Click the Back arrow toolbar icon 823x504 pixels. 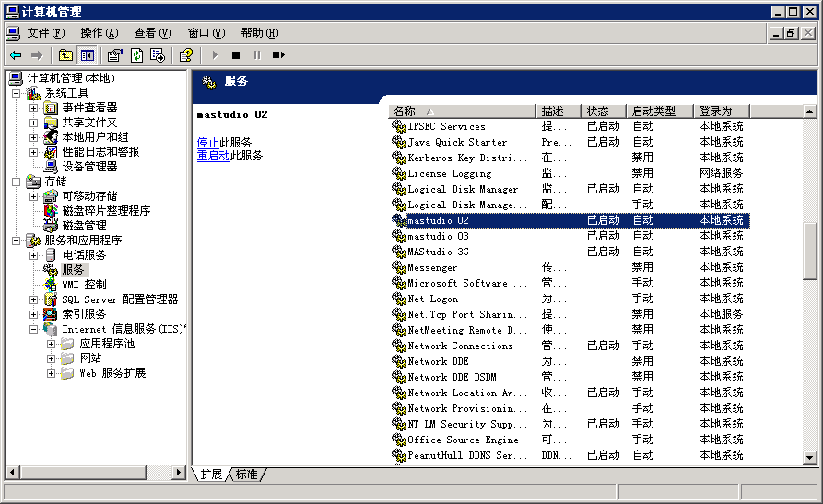(16, 55)
